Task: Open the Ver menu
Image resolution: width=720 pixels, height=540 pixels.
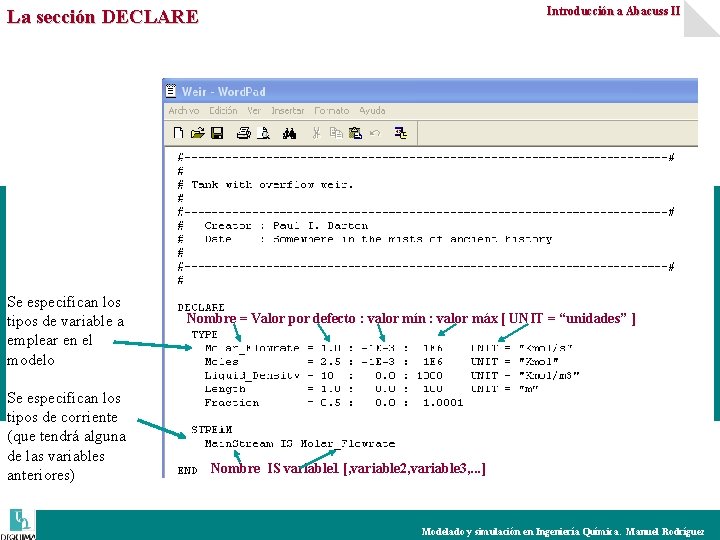Action: pyautogui.click(x=254, y=111)
